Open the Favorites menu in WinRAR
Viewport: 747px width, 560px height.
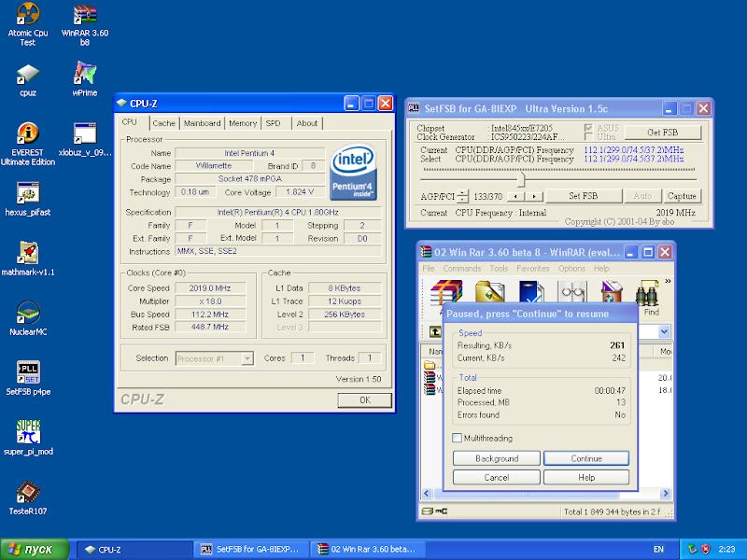pos(532,268)
